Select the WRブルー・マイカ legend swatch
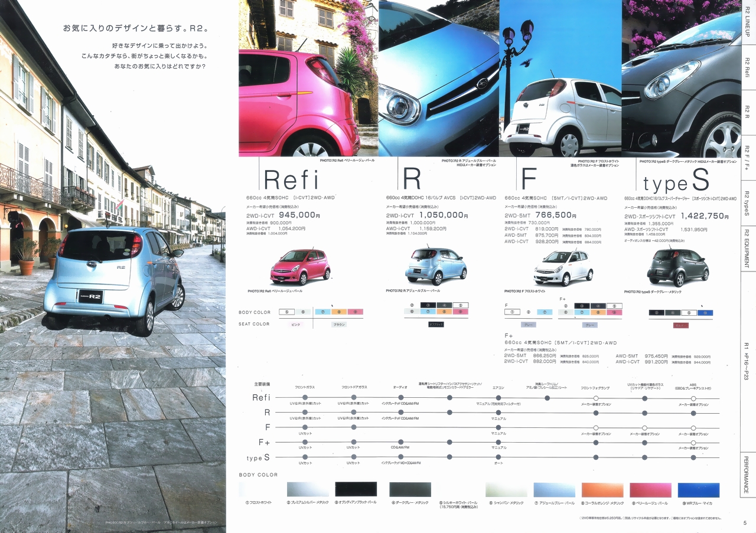Image resolution: width=756 pixels, height=533 pixels. 699,489
